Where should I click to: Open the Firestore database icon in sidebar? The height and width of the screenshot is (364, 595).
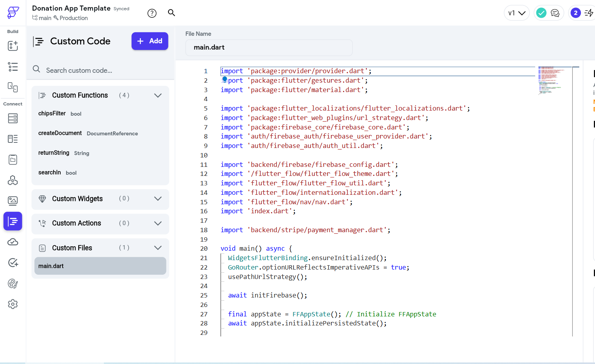[13, 118]
